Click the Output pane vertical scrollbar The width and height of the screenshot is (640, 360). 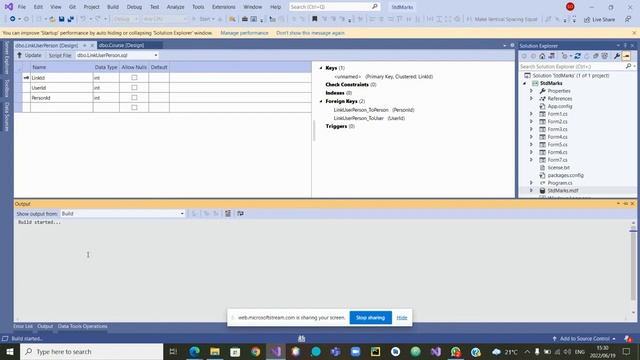pyautogui.click(x=633, y=269)
